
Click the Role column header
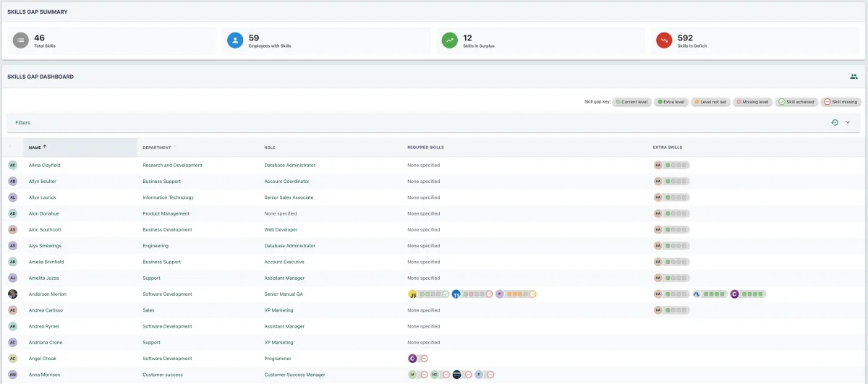pyautogui.click(x=270, y=148)
